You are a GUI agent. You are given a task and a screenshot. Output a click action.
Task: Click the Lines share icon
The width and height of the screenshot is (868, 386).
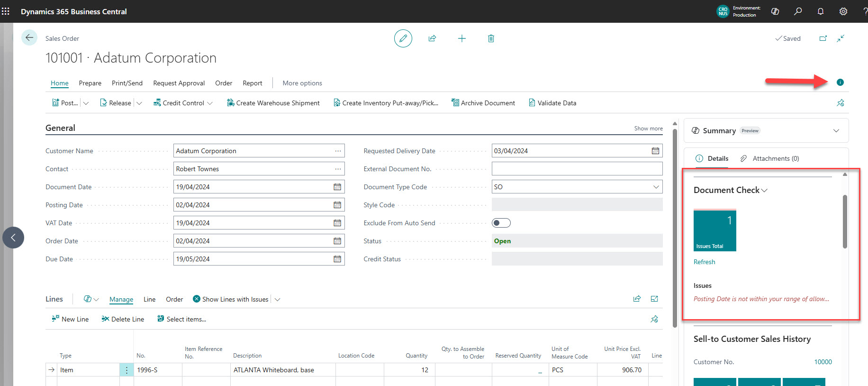point(637,299)
